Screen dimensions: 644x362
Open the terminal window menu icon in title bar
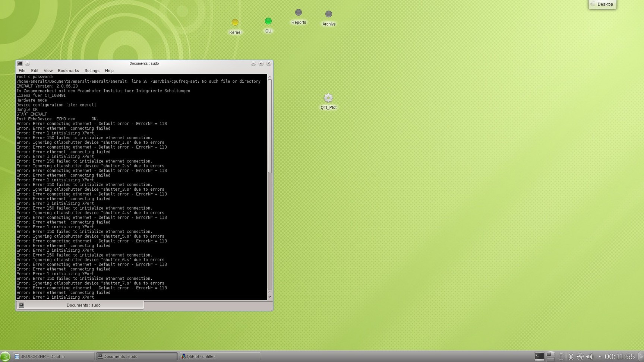[20, 64]
